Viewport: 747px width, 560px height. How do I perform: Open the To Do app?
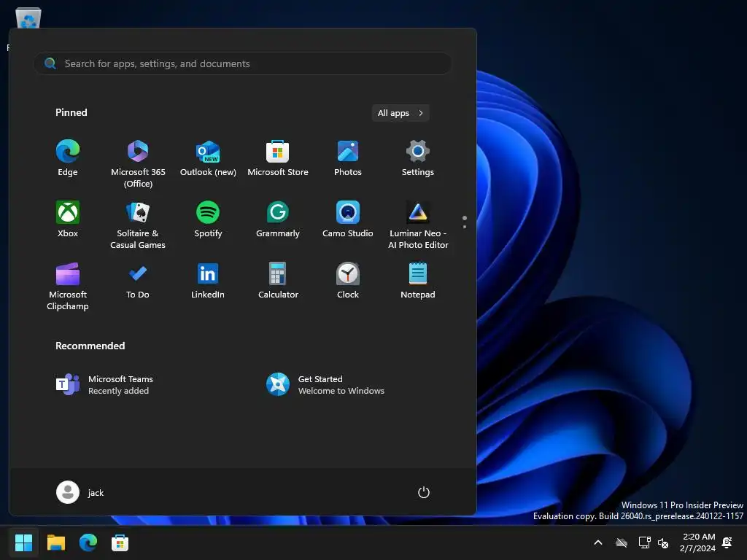(x=138, y=281)
